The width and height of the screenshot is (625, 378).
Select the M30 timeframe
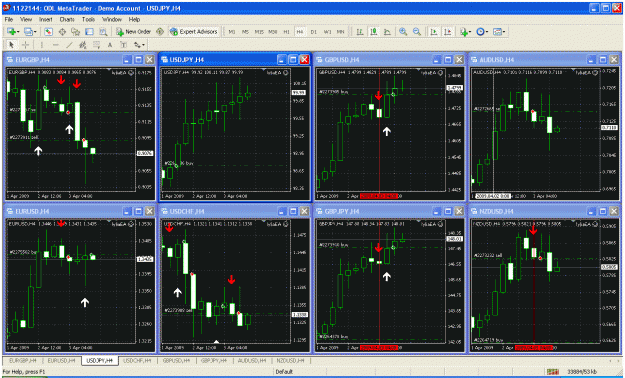click(x=273, y=32)
